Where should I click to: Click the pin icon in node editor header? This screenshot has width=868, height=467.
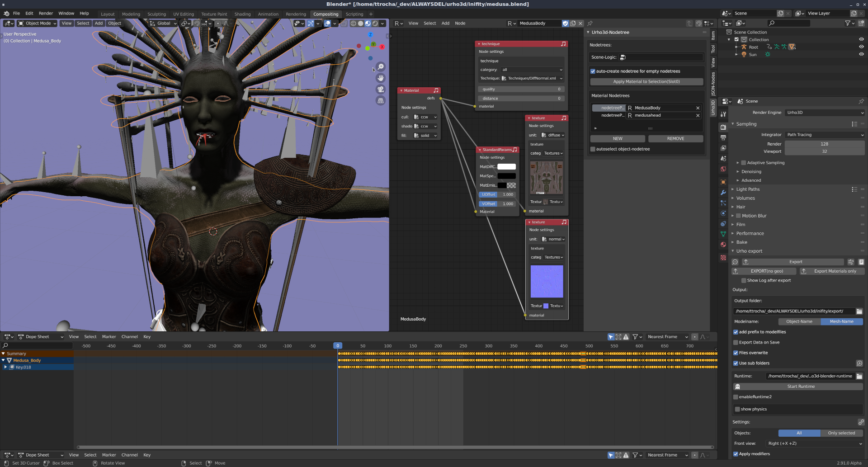click(x=590, y=24)
